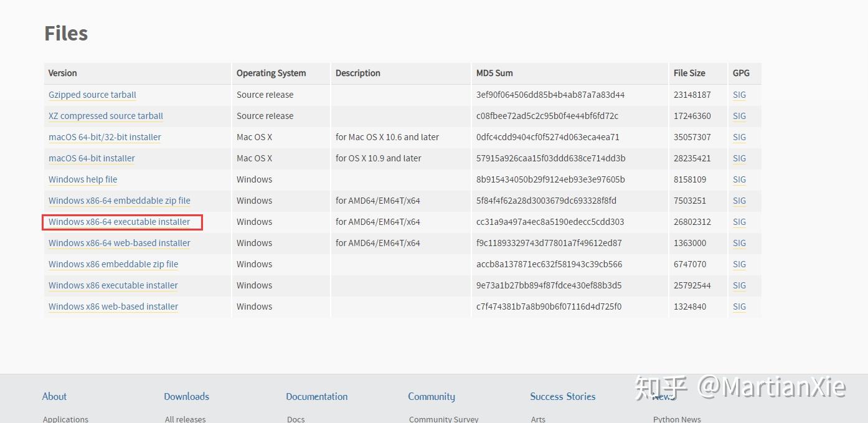Download the XZ compressed source tarball
868x423 pixels.
[106, 116]
